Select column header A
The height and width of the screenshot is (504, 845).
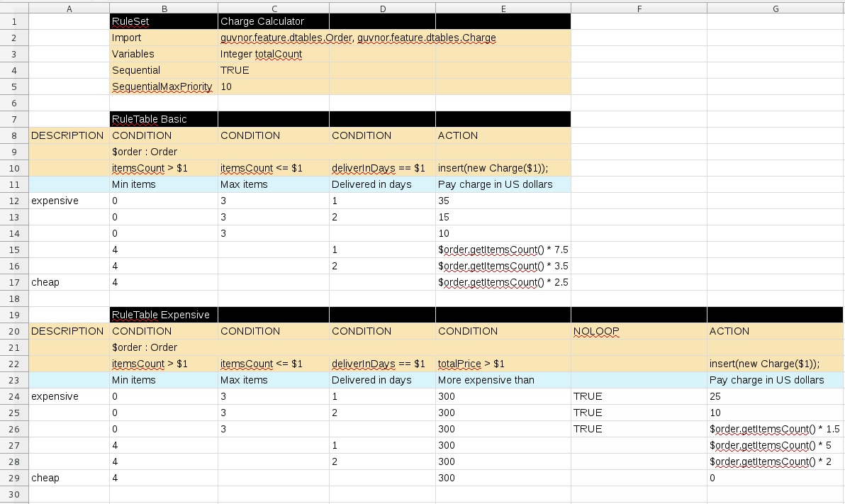coord(69,7)
